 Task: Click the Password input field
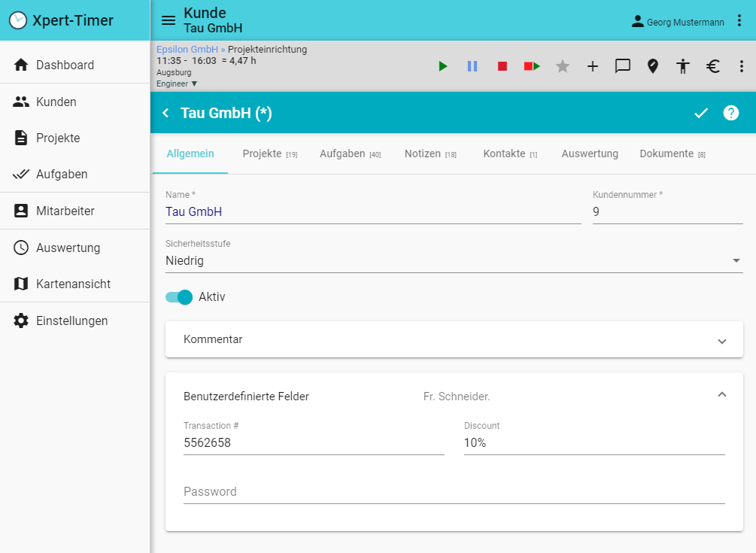[454, 492]
